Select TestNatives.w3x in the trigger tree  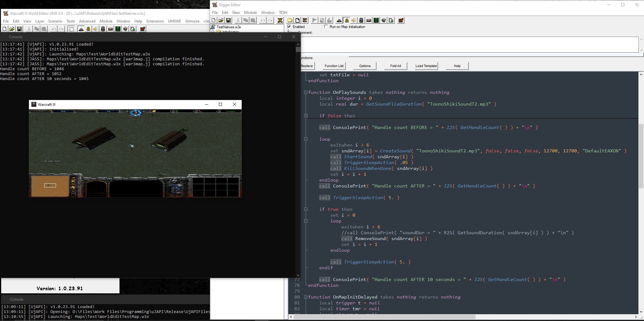point(229,27)
